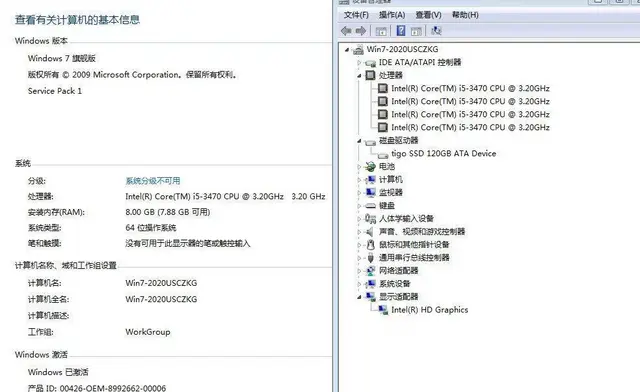640x392 pixels.
Task: Click the Forward arrow in Device Manager toolbar
Action: coord(361,31)
